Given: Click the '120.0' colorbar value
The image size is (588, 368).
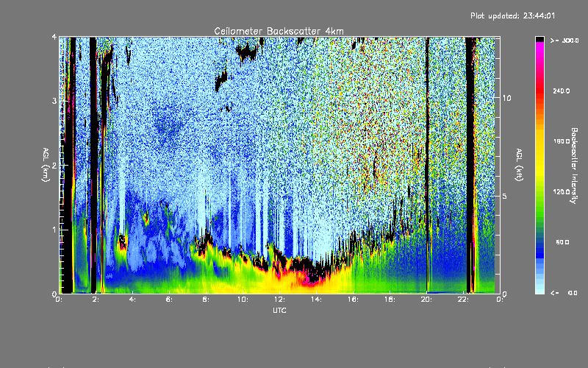Looking at the screenshot, I should click(561, 192).
